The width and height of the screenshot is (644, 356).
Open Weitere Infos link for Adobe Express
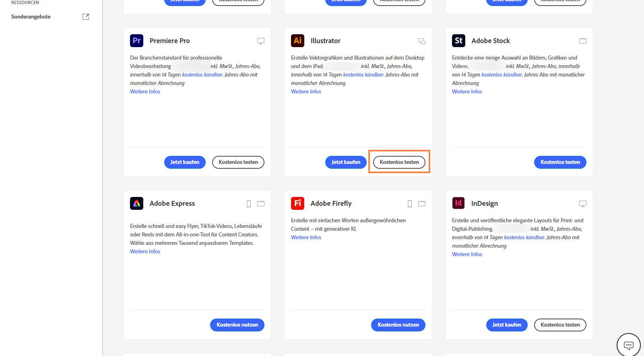tap(145, 251)
